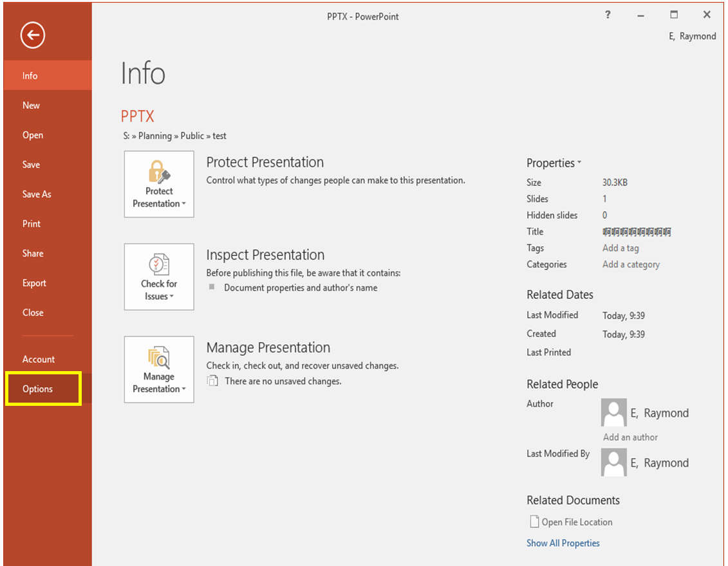Screen dimensions: 728x566
Task: Click the Related Documents heading
Action: coord(573,500)
